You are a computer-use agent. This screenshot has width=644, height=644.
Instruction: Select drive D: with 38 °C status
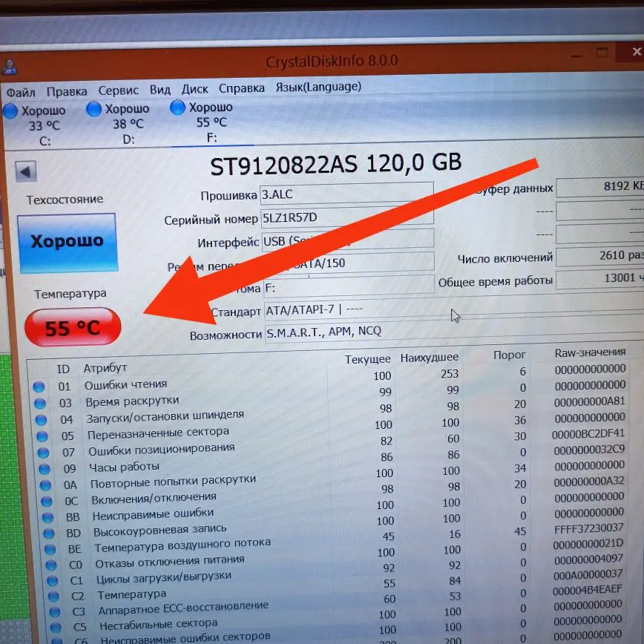(118, 124)
